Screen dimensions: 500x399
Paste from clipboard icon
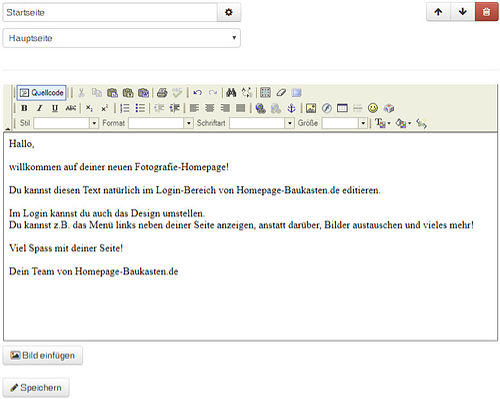pos(112,93)
